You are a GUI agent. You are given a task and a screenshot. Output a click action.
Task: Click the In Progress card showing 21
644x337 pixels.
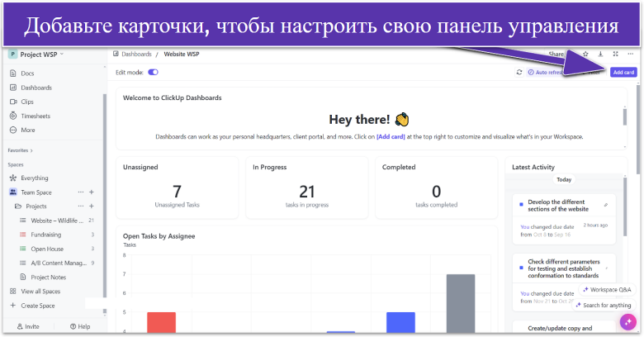coord(307,187)
